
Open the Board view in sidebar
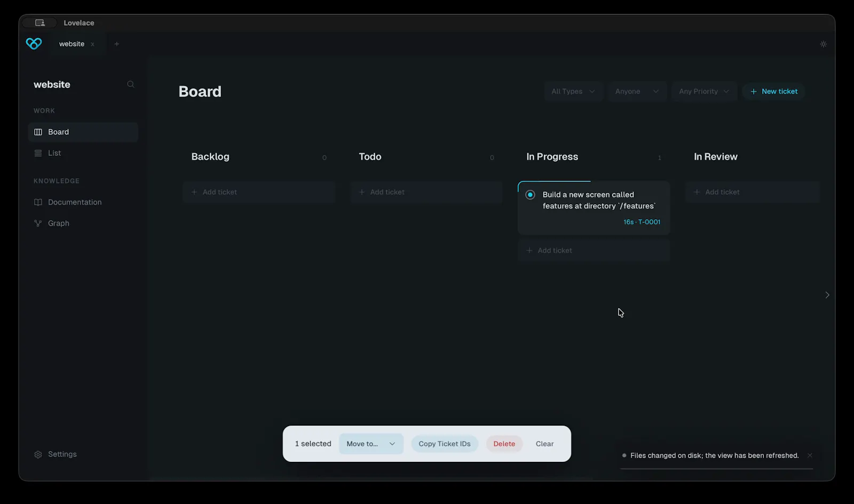[x=83, y=132]
